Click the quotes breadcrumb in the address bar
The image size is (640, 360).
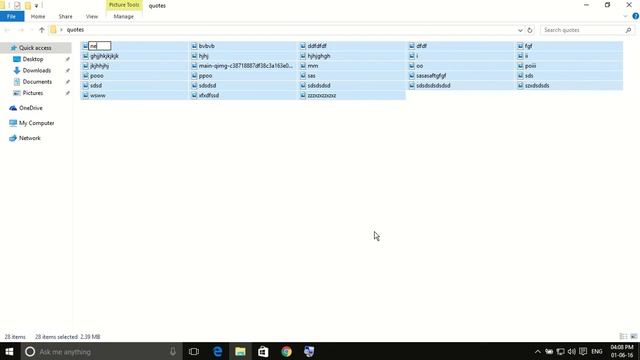(76, 30)
